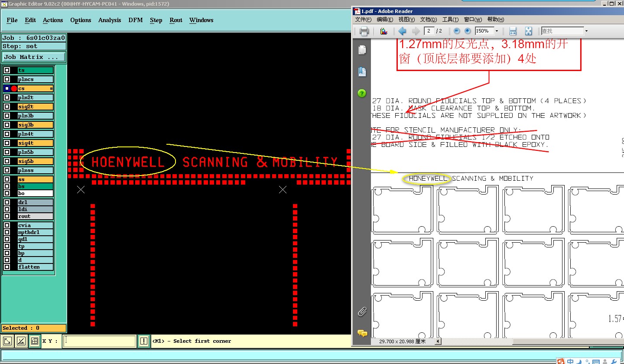
Task: Open Adobe Reader 文档(D) menu
Action: 429,19
